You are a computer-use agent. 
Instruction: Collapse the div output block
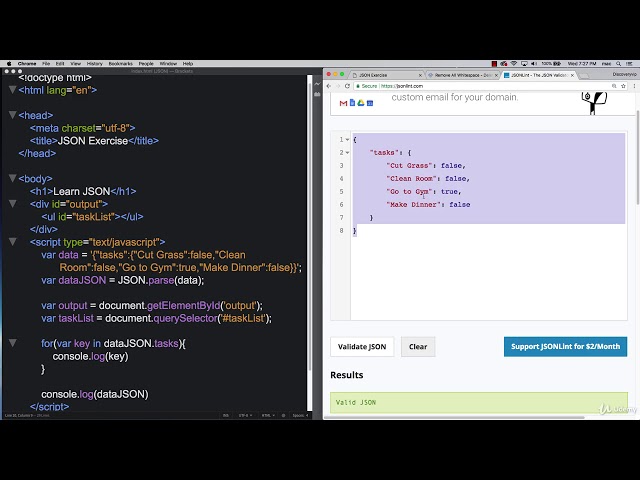13,204
